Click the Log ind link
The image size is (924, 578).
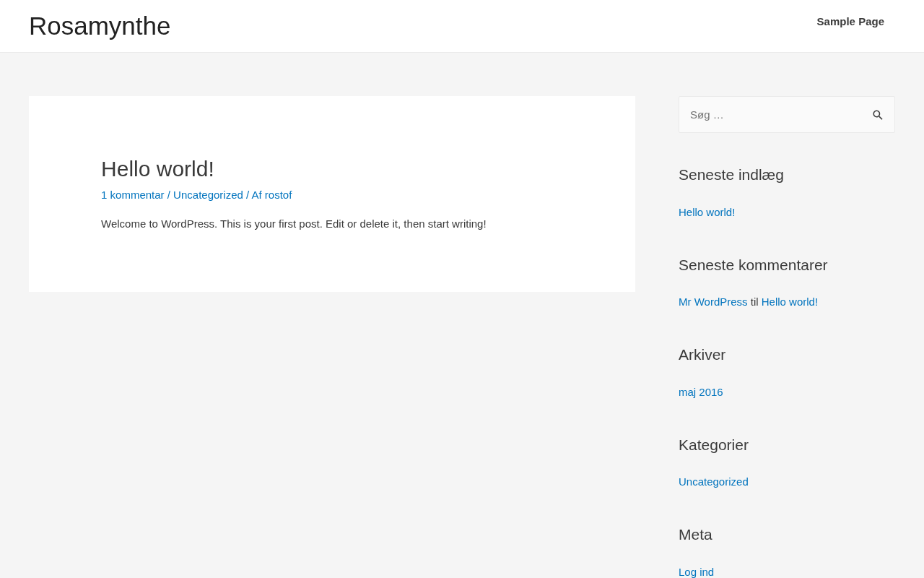point(697,572)
